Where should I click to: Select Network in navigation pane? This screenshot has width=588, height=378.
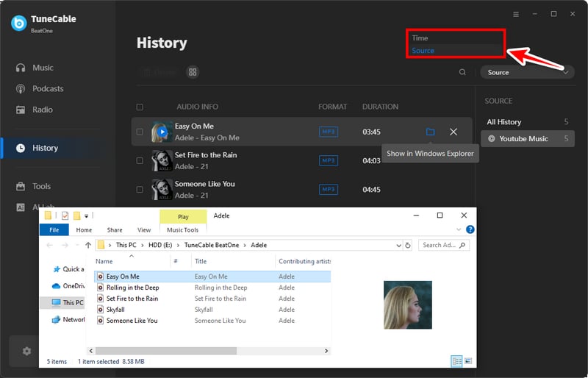coord(68,319)
